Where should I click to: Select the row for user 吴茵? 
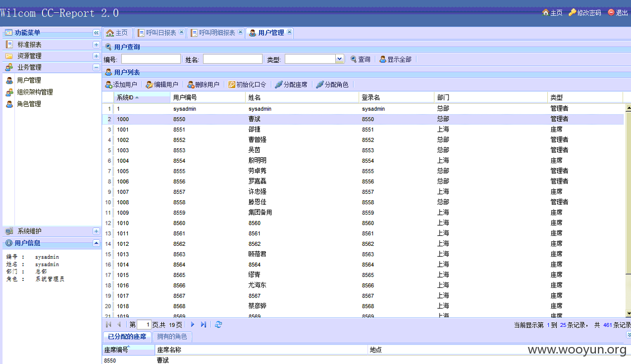click(363, 150)
